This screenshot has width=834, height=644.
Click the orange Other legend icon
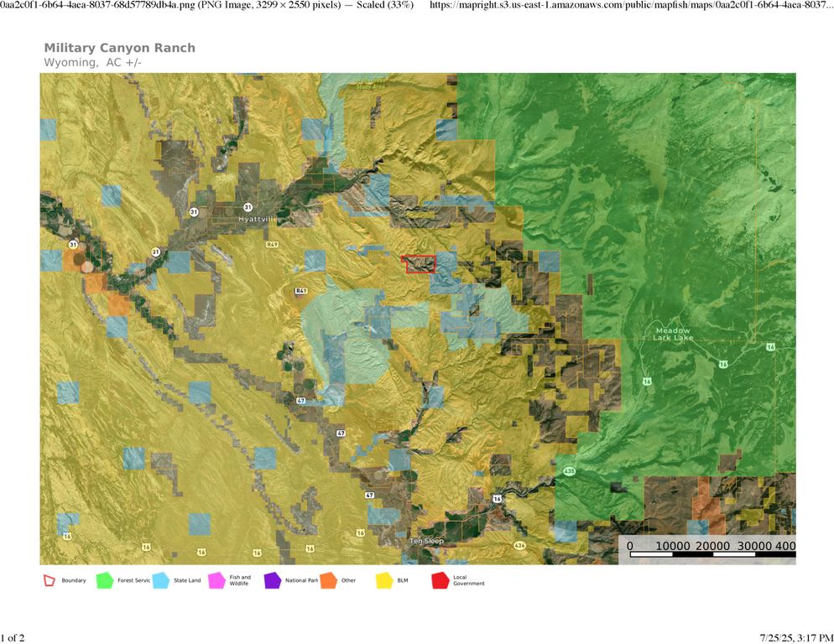tap(328, 579)
